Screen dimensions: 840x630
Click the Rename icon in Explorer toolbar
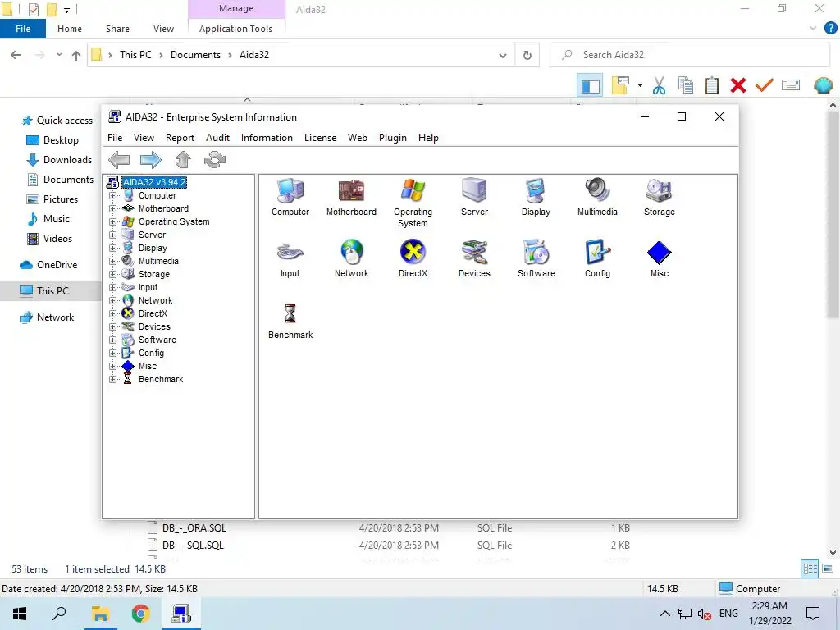click(791, 85)
